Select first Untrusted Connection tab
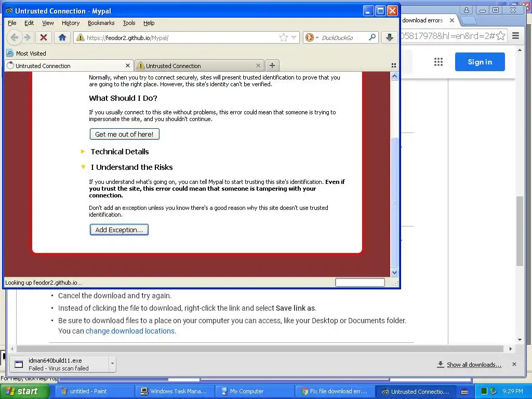The image size is (532, 399). pyautogui.click(x=69, y=65)
